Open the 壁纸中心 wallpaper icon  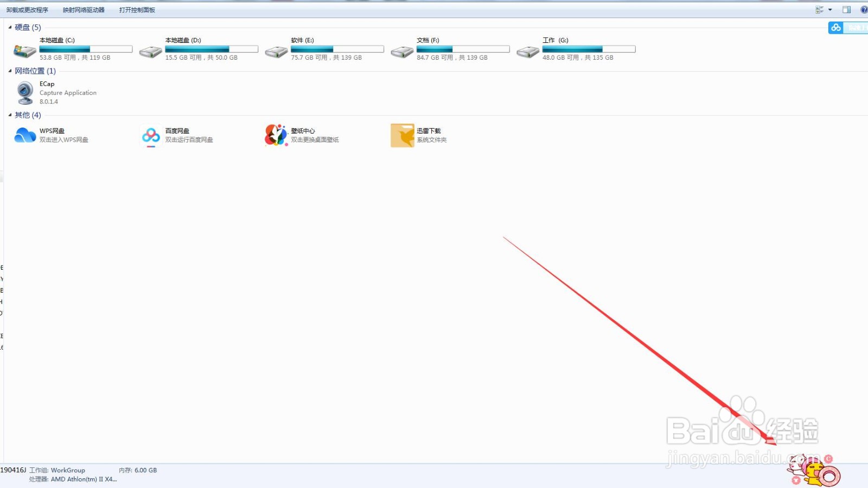[276, 135]
